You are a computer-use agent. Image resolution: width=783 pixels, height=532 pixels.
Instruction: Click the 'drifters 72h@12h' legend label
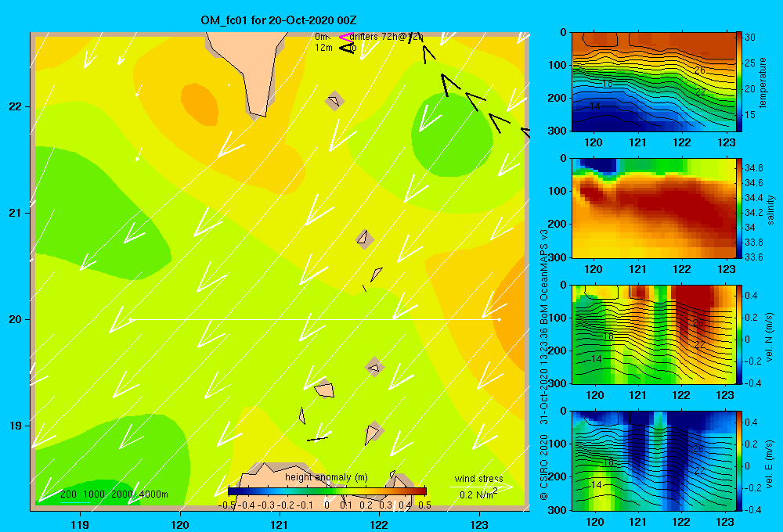(386, 37)
